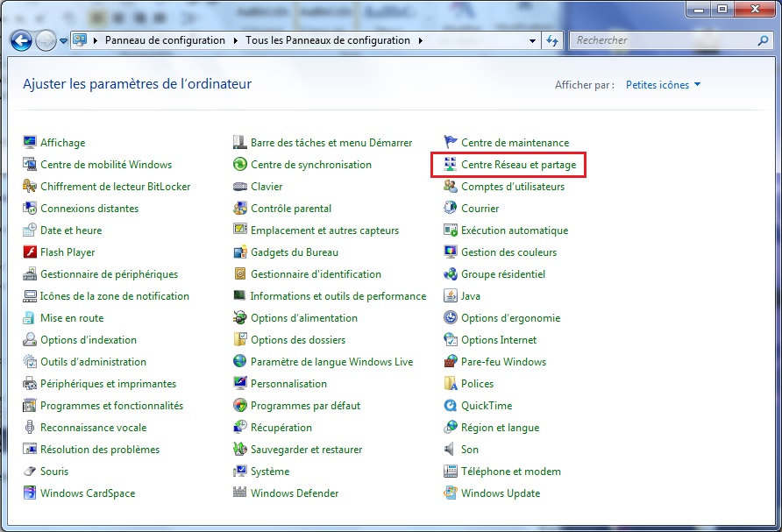Expand the arrow after Panneau de configuration
The image size is (782, 532).
click(236, 40)
